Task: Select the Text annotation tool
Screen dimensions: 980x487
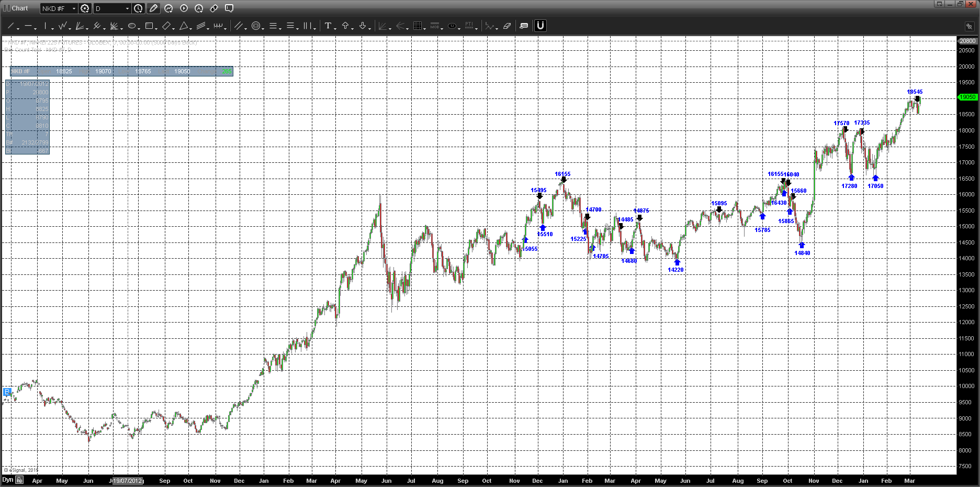Action: point(328,26)
